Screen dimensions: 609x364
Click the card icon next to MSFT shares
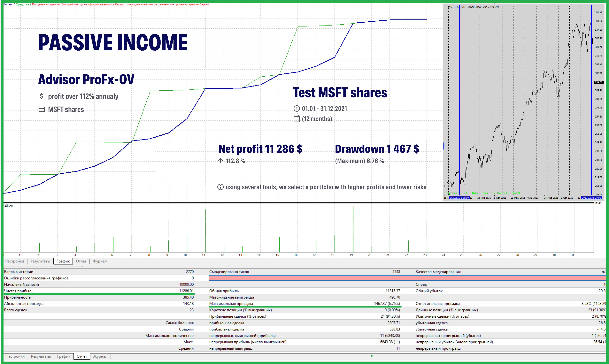point(42,109)
